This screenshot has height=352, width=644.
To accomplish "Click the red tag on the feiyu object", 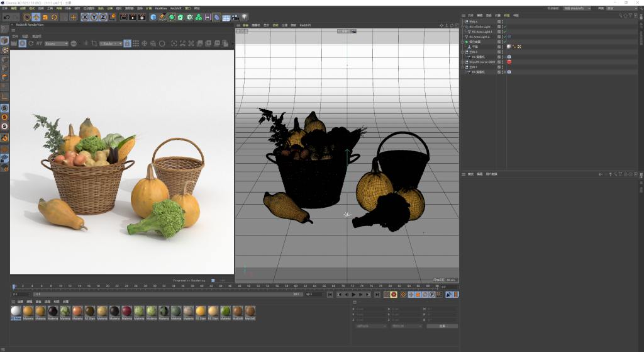I will pos(509,62).
